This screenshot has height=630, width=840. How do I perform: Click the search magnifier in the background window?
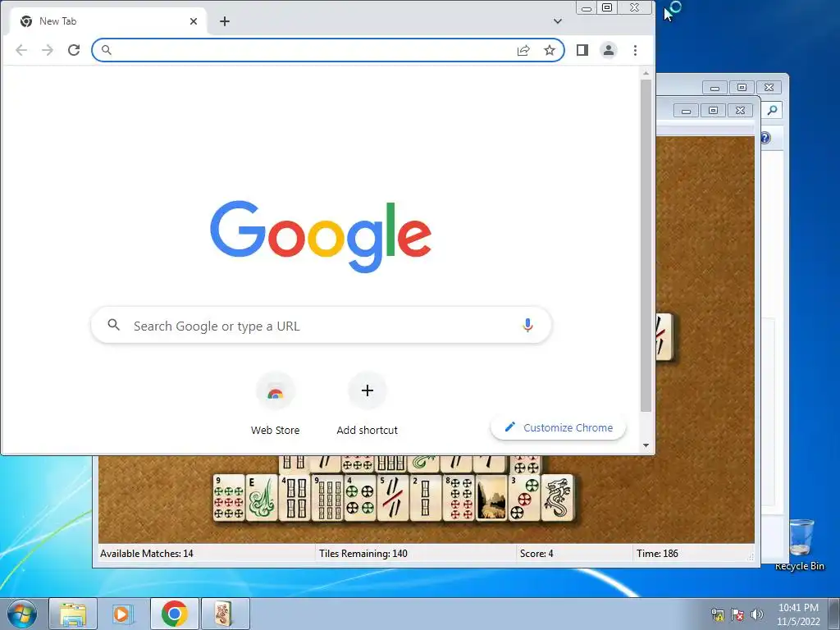[x=772, y=111]
